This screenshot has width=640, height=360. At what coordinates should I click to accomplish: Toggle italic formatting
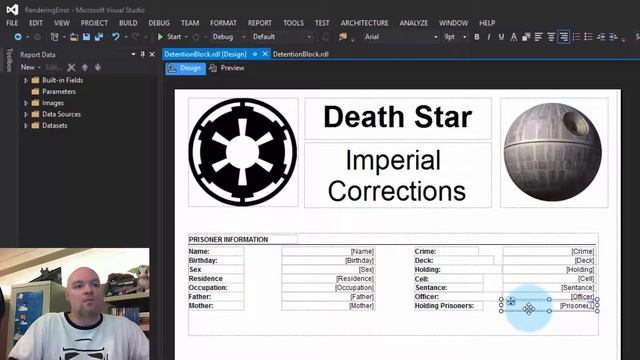pos(489,37)
